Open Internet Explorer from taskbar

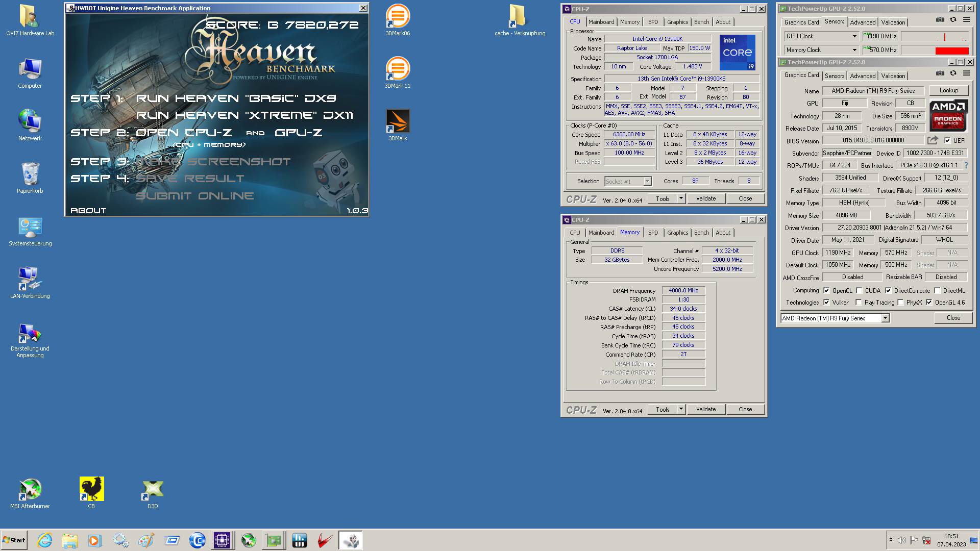point(45,540)
